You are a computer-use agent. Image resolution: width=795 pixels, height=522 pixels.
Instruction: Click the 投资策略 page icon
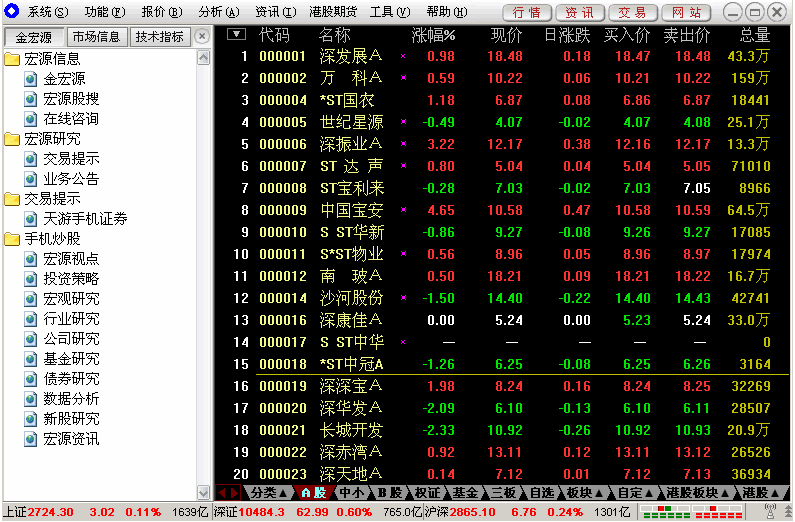[x=31, y=279]
